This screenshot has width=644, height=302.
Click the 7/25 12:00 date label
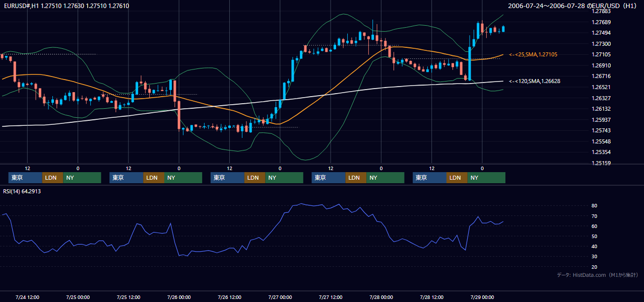point(128,297)
